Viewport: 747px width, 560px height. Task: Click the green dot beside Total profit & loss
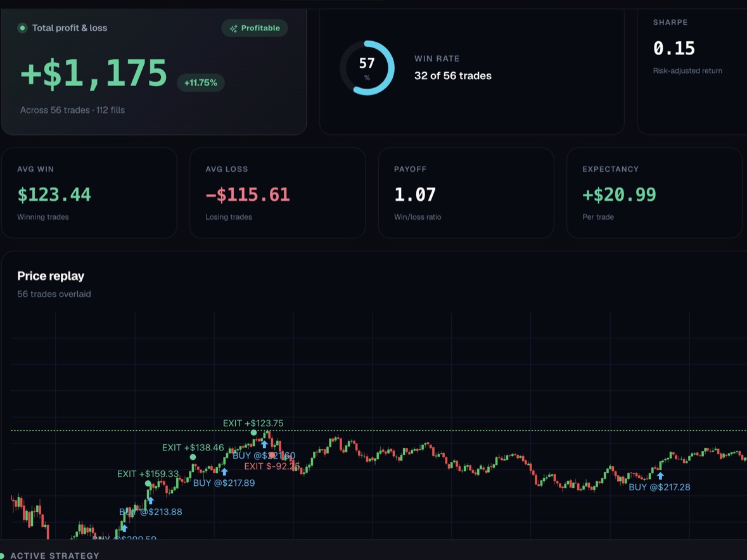click(x=22, y=28)
